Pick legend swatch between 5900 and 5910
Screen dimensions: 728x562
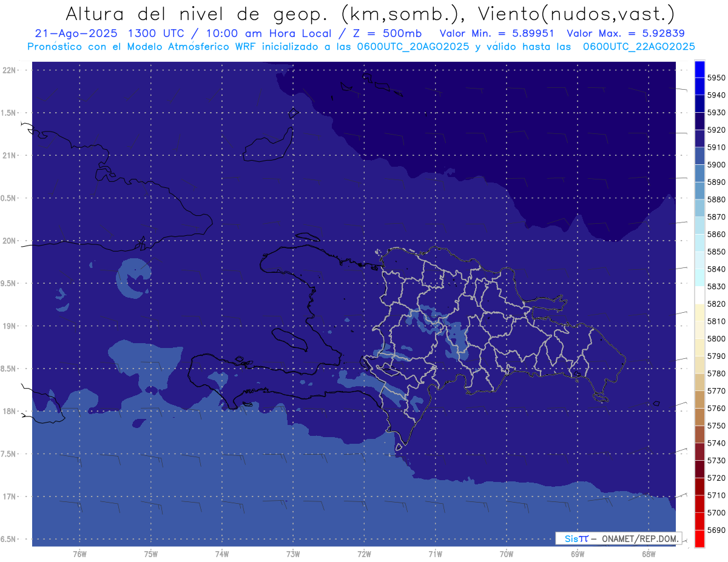(x=699, y=156)
